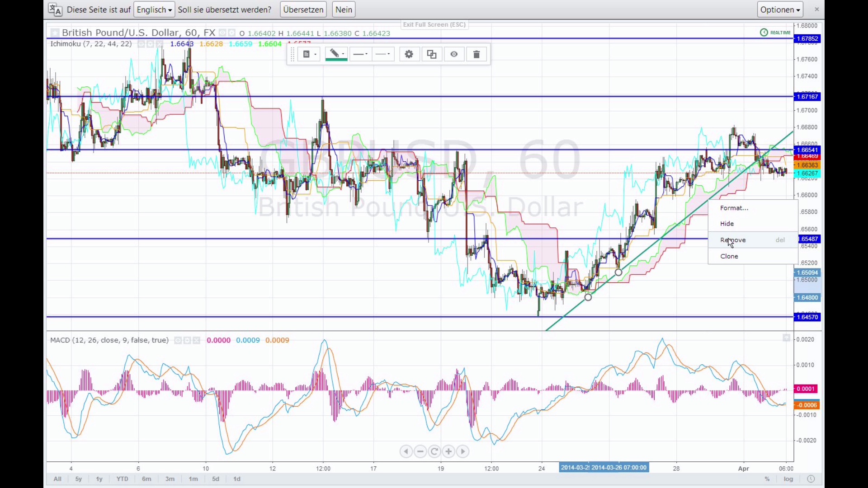
Task: Toggle percentage scale with the % button
Action: click(767, 479)
